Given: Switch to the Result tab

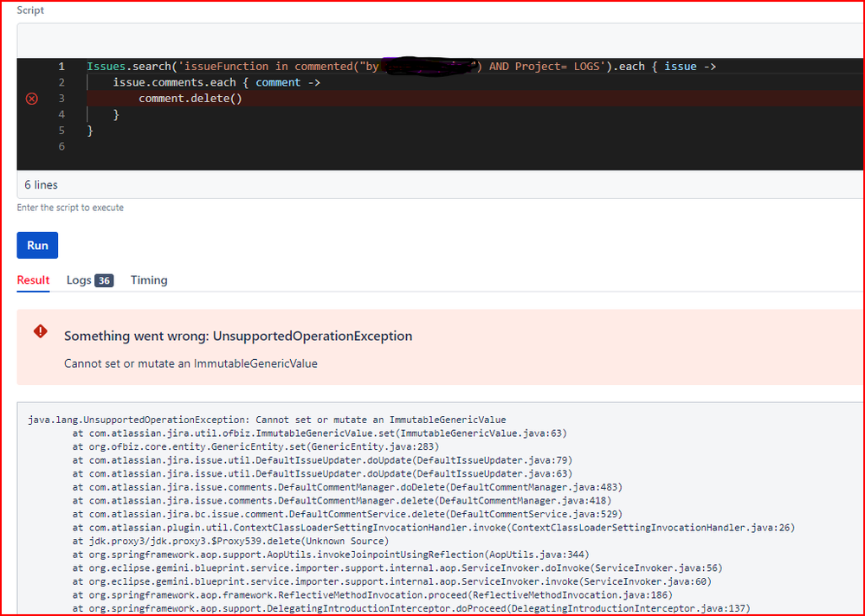Looking at the screenshot, I should [x=33, y=280].
